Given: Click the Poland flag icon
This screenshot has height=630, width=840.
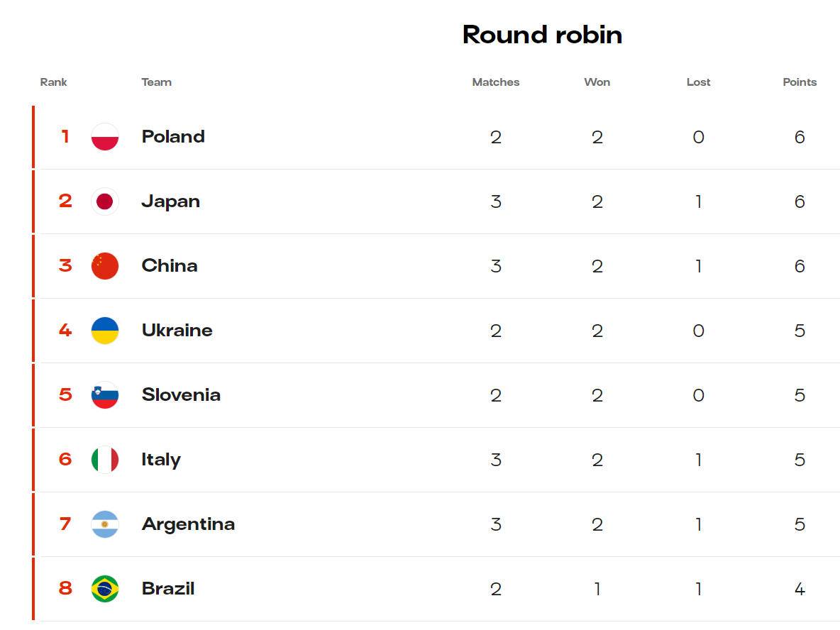Looking at the screenshot, I should [x=105, y=137].
